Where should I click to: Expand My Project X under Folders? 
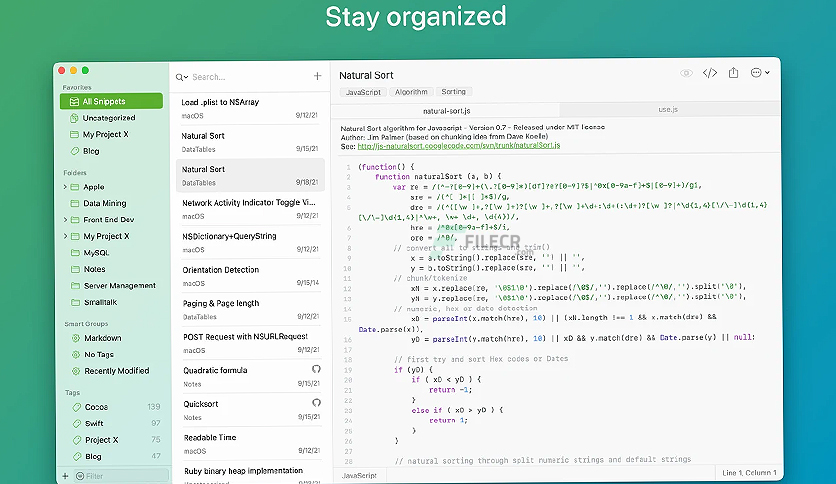(65, 236)
